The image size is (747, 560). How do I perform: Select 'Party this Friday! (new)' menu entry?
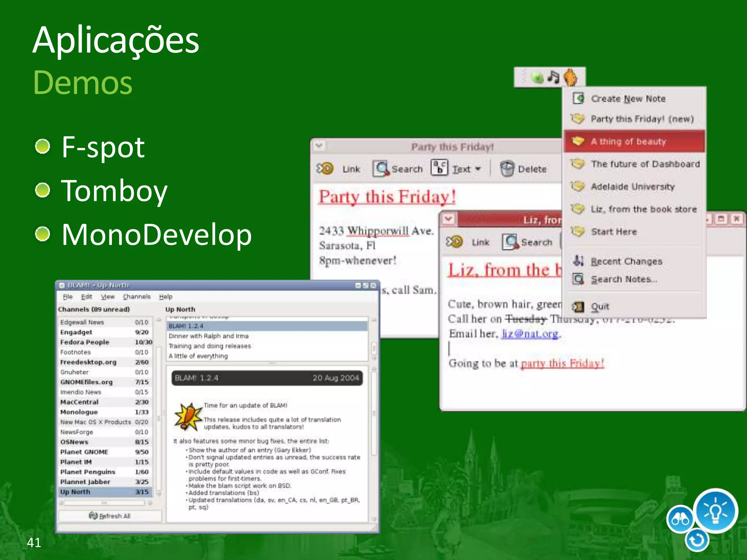tap(634, 119)
